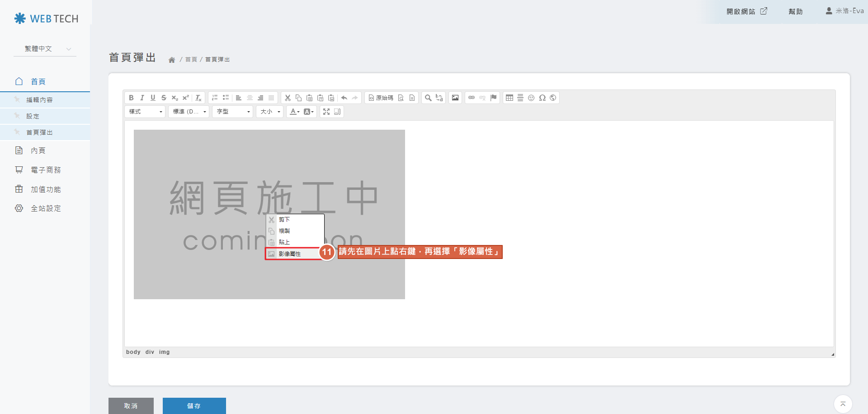The image size is (868, 414).
Task: Open the find magnifier tool
Action: [x=428, y=98]
